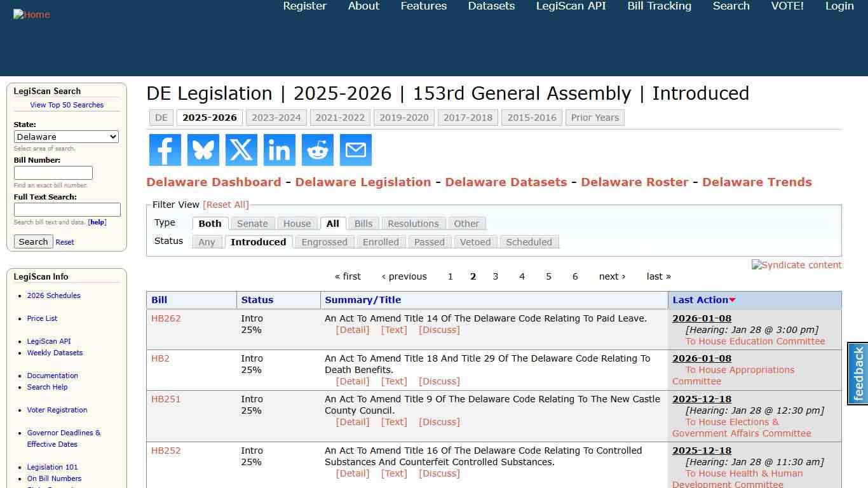Open the State selection dropdown
Image resolution: width=868 pixels, height=488 pixels.
66,137
